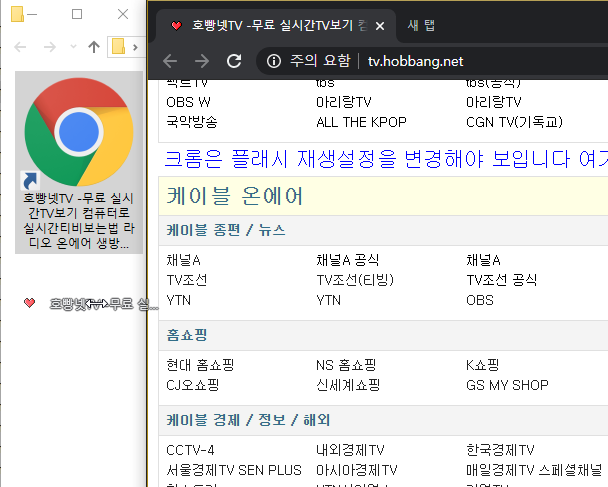The width and height of the screenshot is (608, 487).
Task: Click the blue 크롬은 플래시 재생설정 link
Action: [x=386, y=159]
